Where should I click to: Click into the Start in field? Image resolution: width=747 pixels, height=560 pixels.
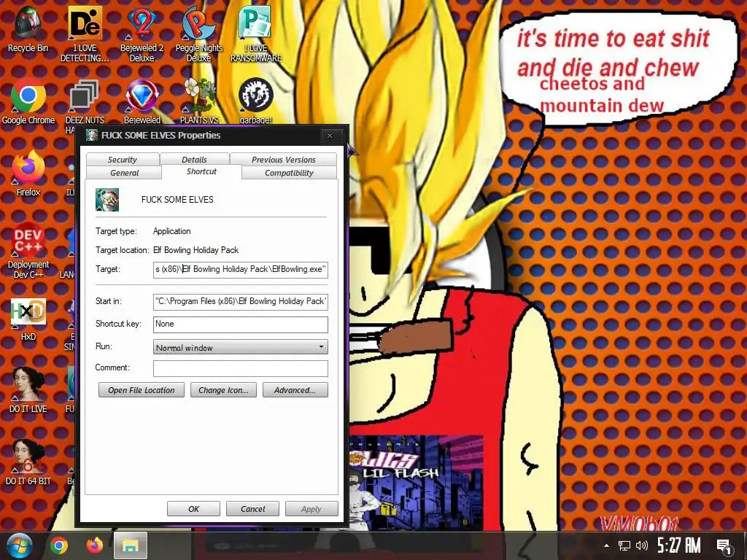click(x=241, y=301)
